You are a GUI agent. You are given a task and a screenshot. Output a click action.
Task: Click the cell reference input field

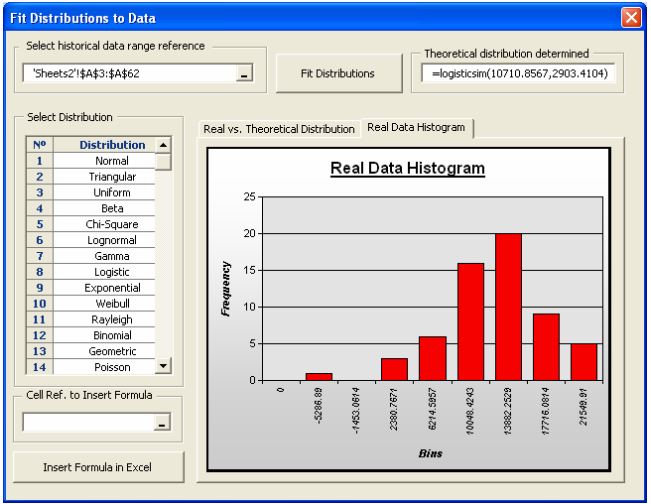tap(88, 423)
